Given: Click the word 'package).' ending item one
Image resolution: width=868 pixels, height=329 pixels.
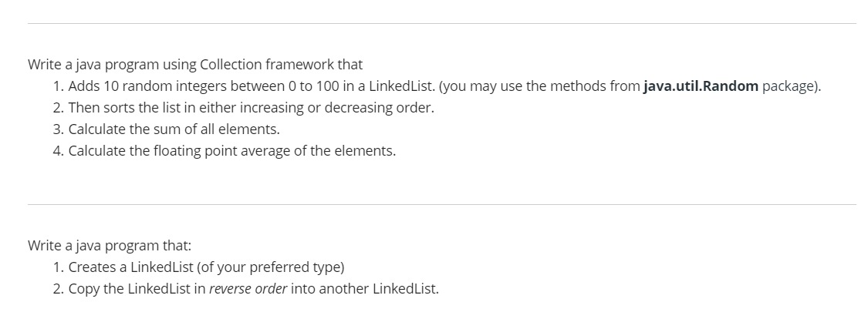Looking at the screenshot, I should pyautogui.click(x=792, y=86).
